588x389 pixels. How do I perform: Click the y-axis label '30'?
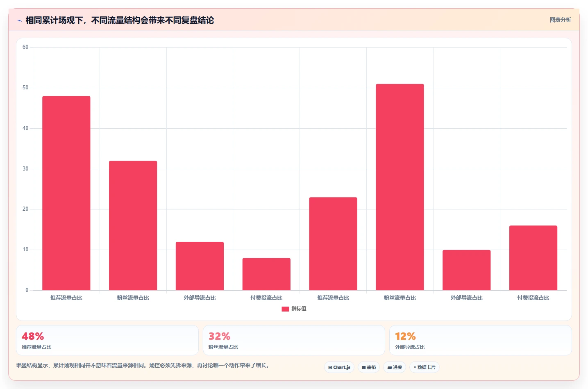click(25, 169)
